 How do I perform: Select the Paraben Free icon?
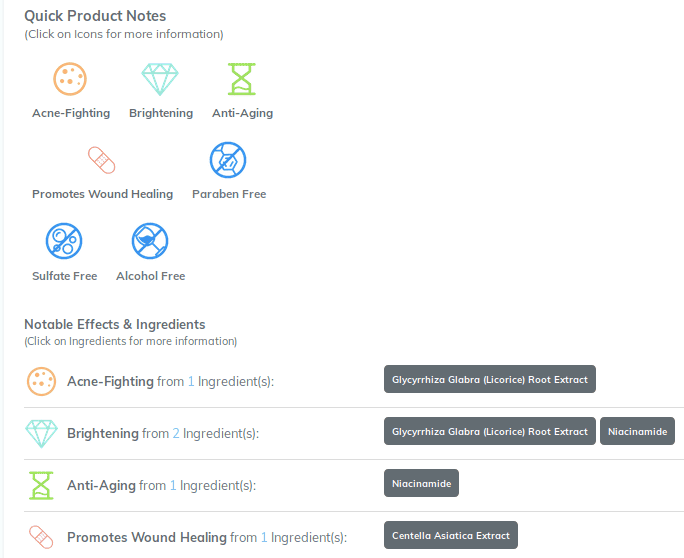click(228, 160)
